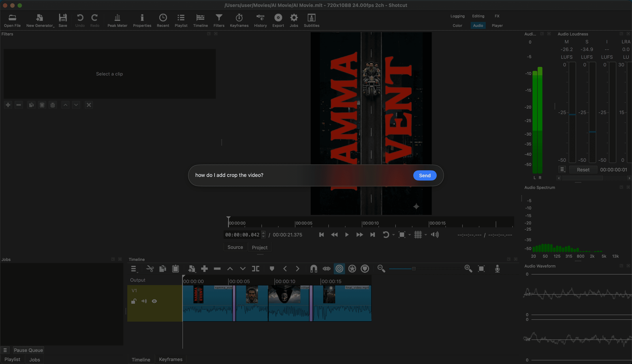The image size is (632, 364).
Task: Add a filter with plus button
Action: click(8, 105)
